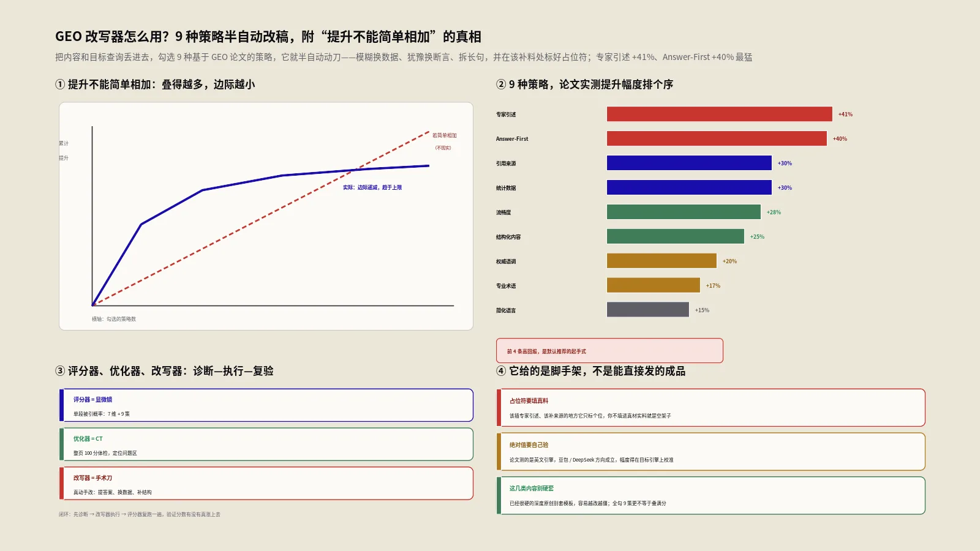Image resolution: width=980 pixels, height=551 pixels.
Task: Click the card title "这几类内容别硬套"
Action: point(532,489)
